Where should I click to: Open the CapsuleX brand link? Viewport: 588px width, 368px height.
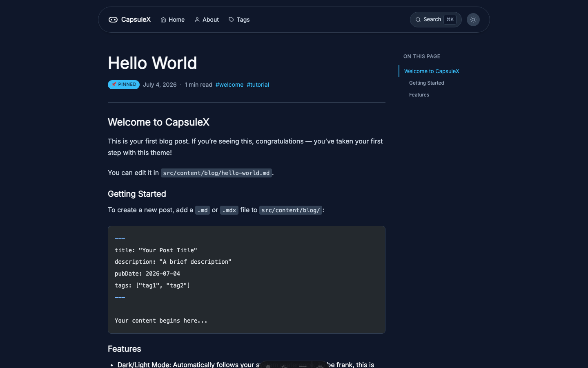click(x=129, y=20)
